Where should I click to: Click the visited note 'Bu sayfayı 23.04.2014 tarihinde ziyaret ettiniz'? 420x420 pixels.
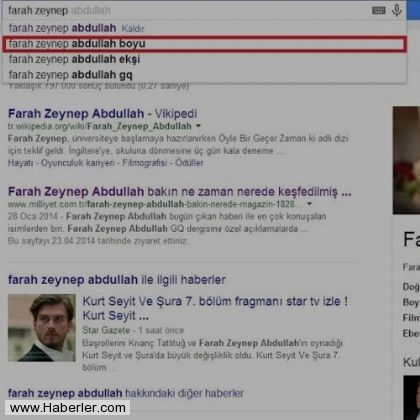[97, 241]
